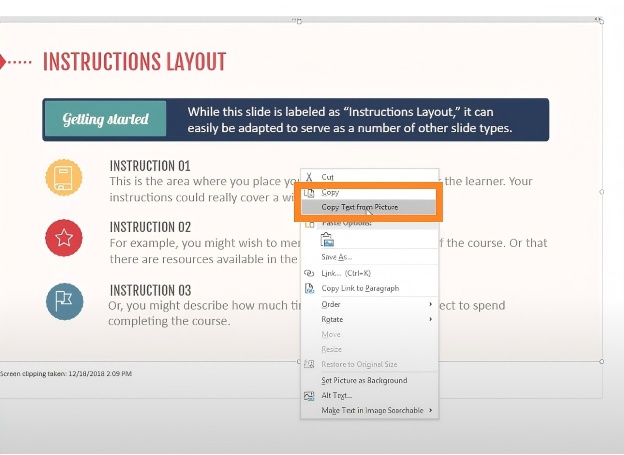Click the blue flag icon for Instruction 03

coord(64,301)
